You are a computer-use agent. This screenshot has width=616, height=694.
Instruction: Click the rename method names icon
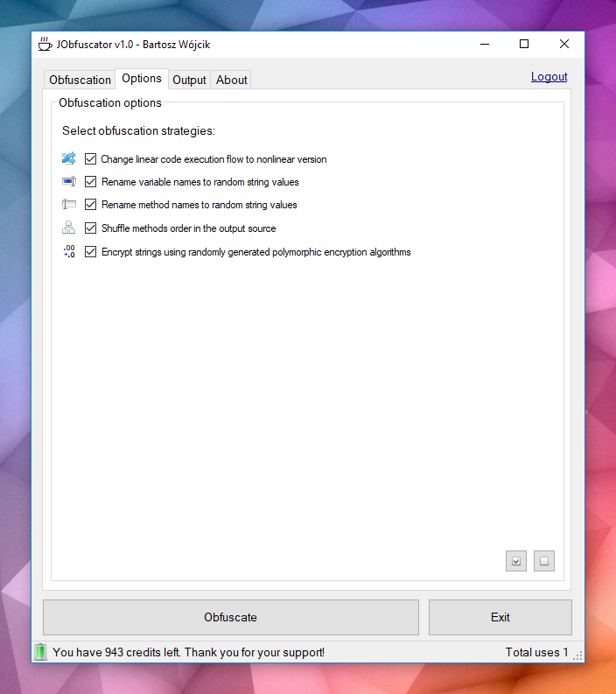click(68, 204)
